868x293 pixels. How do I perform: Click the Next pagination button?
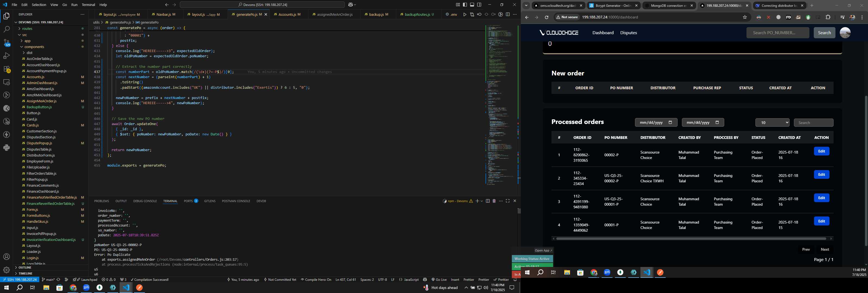pyautogui.click(x=825, y=250)
